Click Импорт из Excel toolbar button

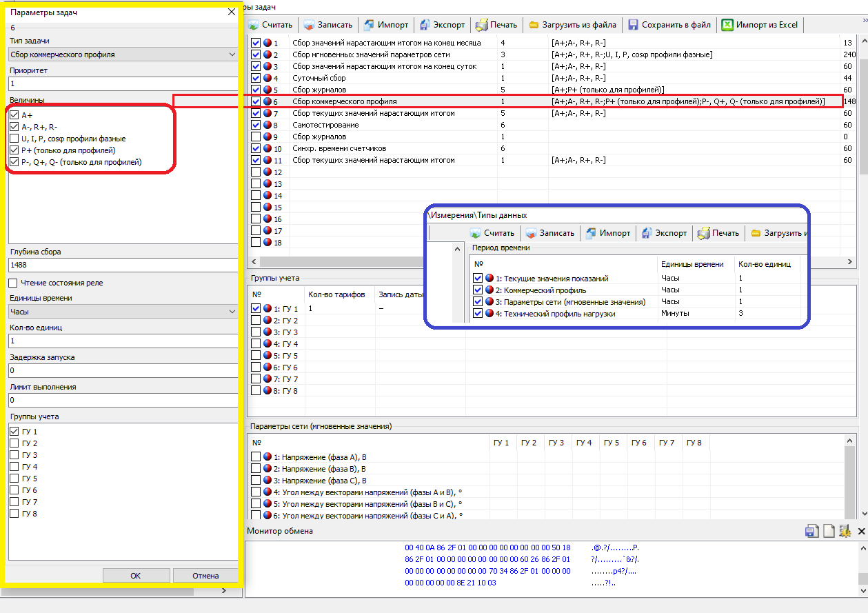pyautogui.click(x=759, y=25)
